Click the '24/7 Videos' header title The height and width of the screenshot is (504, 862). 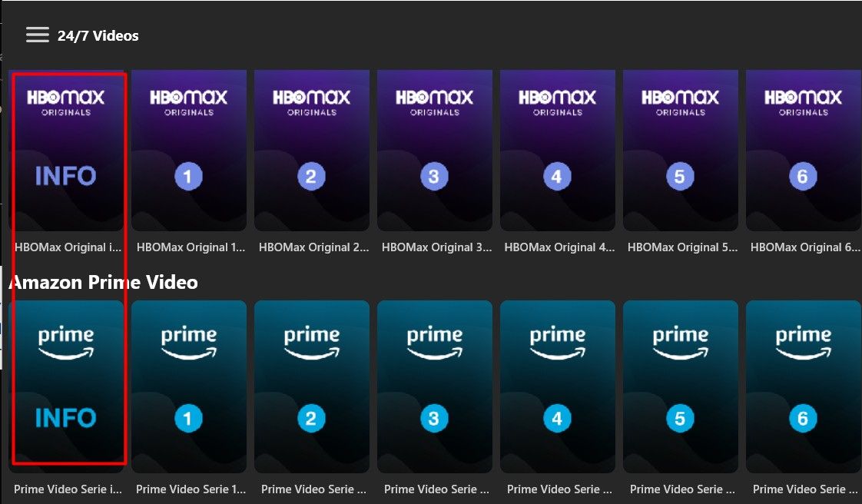98,35
